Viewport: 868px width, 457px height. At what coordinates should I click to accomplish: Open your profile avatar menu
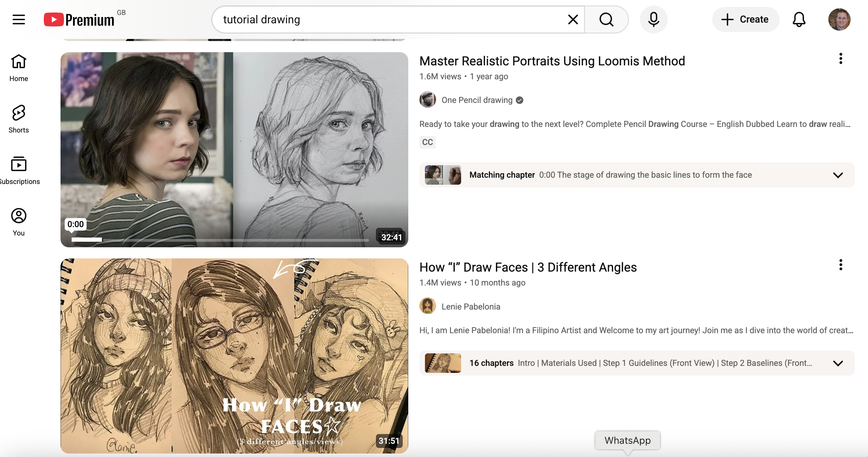[x=840, y=19]
